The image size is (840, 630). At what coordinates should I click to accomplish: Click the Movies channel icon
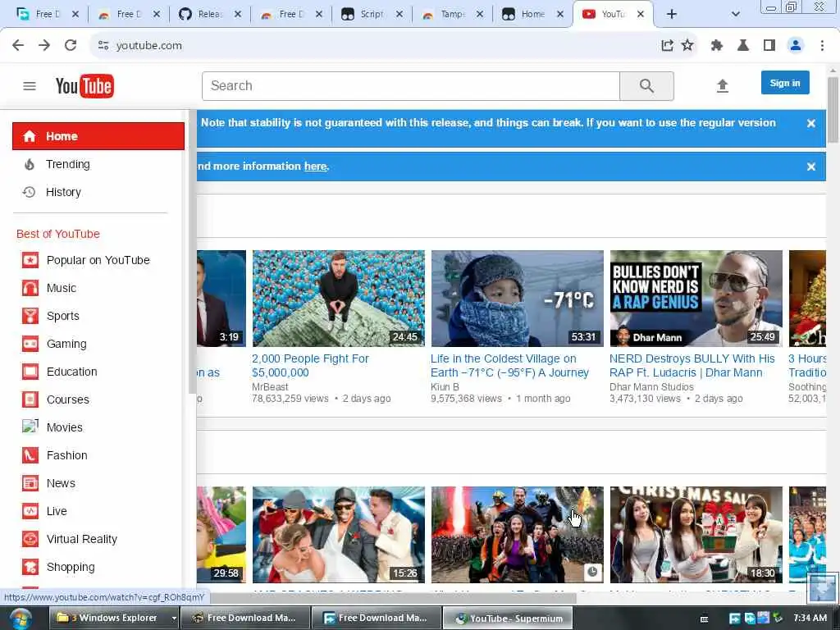coord(30,427)
